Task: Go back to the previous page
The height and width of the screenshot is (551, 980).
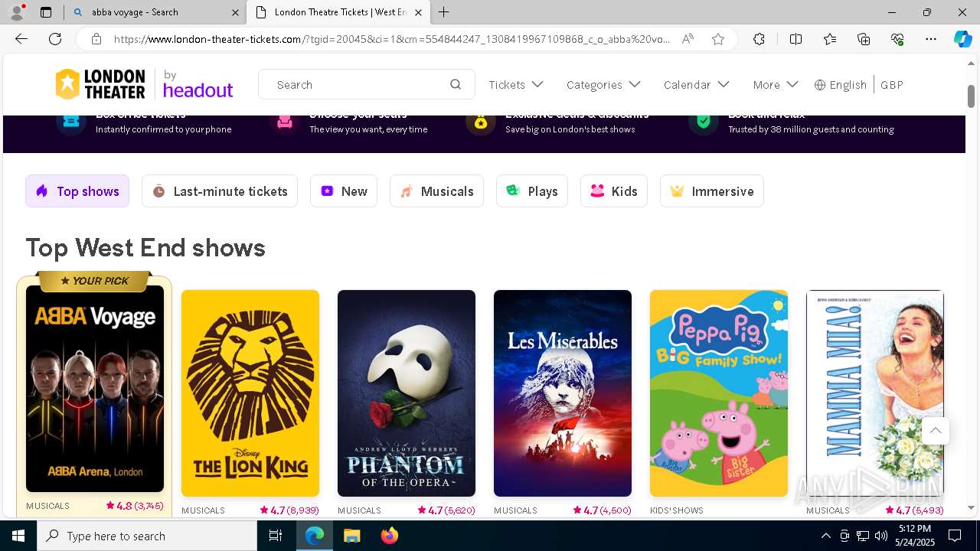Action: point(21,39)
